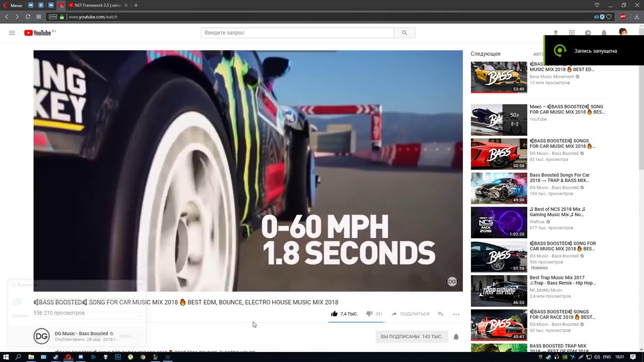
Task: Open the 46:55 TRAP HIPHOP thumbnail
Action: pos(499,291)
